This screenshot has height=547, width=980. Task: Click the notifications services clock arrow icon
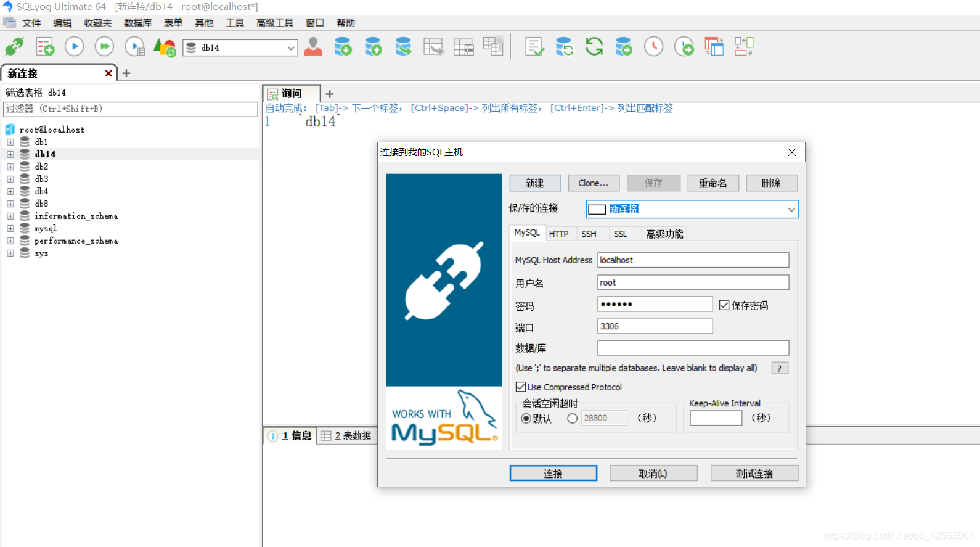point(684,47)
